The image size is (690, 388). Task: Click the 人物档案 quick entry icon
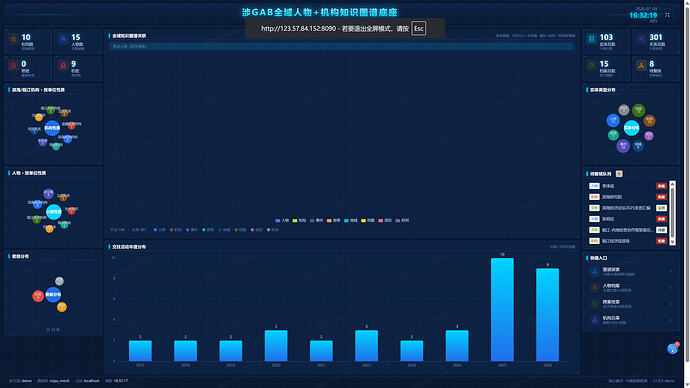coord(595,288)
